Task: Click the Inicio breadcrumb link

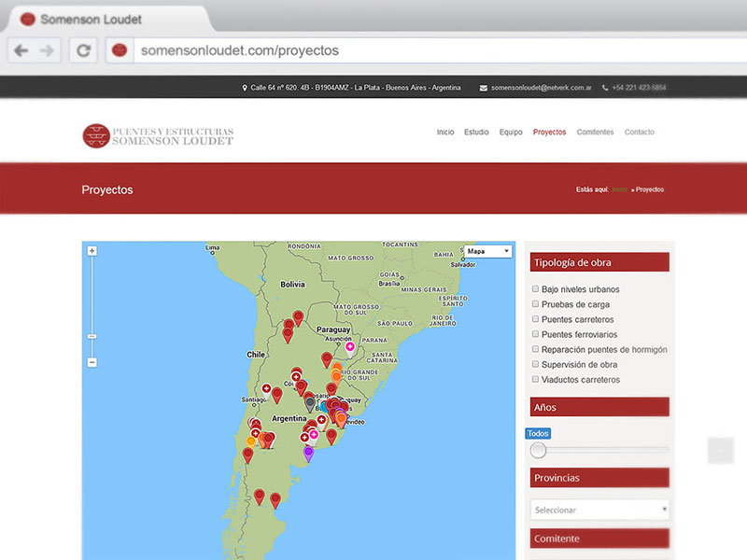Action: pos(619,189)
